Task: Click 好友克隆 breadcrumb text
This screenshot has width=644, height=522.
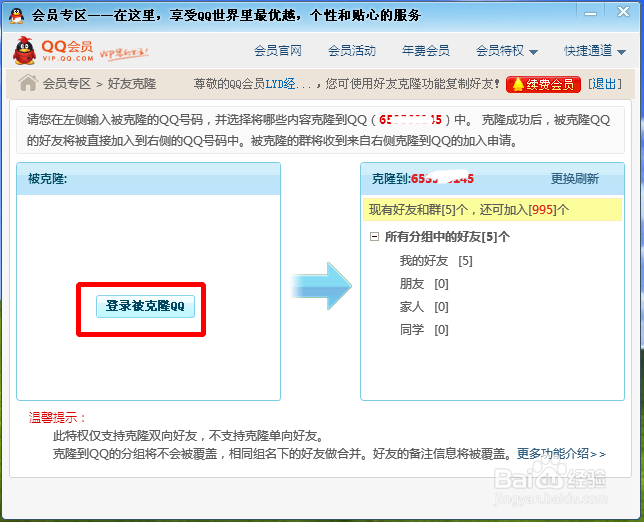Action: [x=132, y=84]
